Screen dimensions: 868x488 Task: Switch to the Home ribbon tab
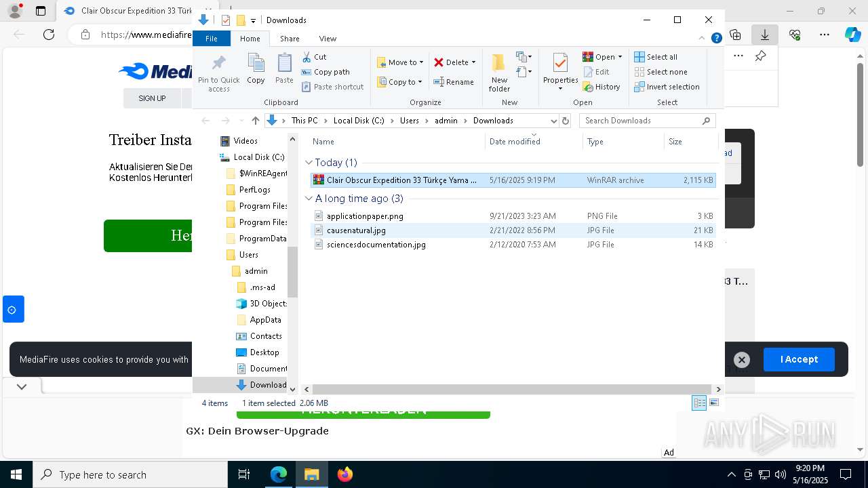[x=250, y=39]
